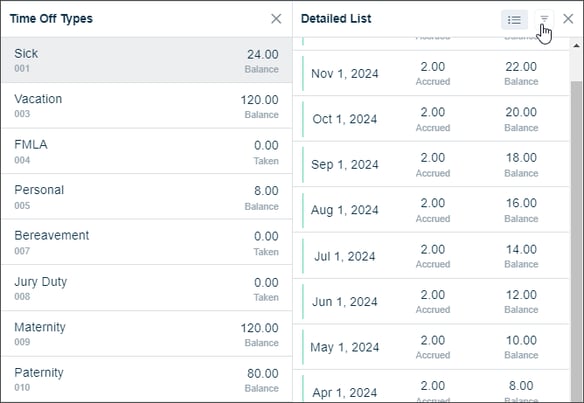Open the Jury Duty row
The image size is (584, 403).
point(147,288)
